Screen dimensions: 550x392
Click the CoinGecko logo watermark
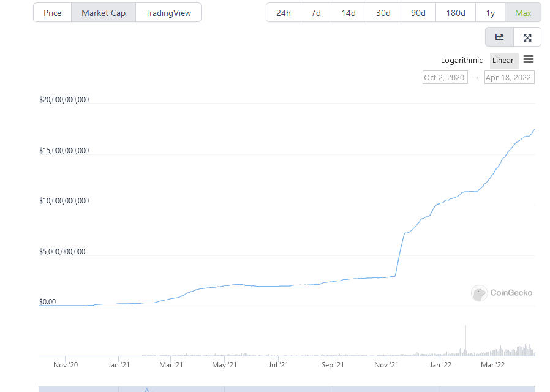click(502, 293)
